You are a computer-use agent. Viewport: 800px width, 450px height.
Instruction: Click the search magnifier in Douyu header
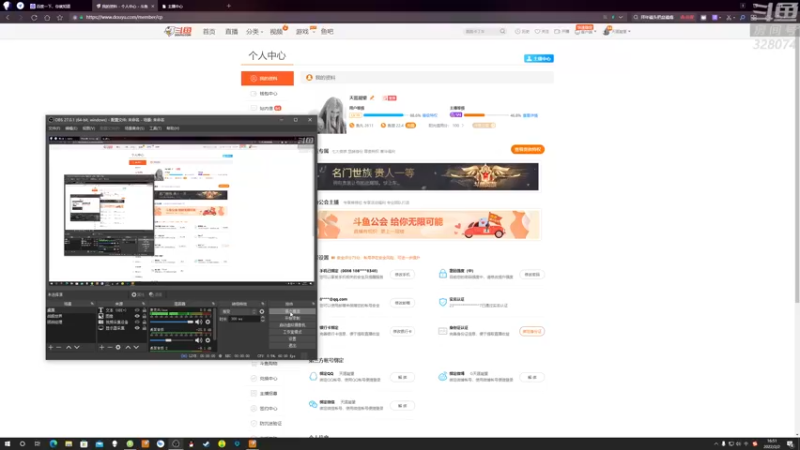[503, 31]
